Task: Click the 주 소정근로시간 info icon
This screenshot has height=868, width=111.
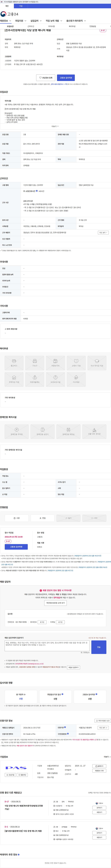Action: click(x=37, y=191)
